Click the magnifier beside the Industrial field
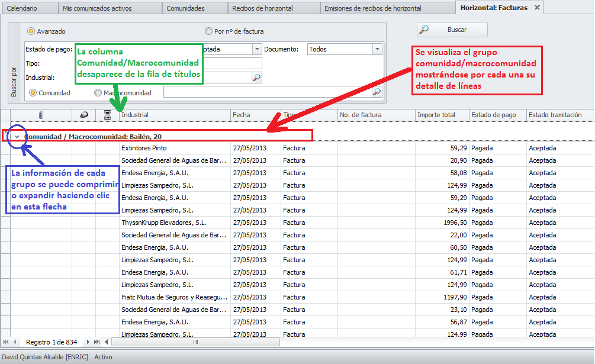Viewport: 595px width, 364px height. click(257, 78)
